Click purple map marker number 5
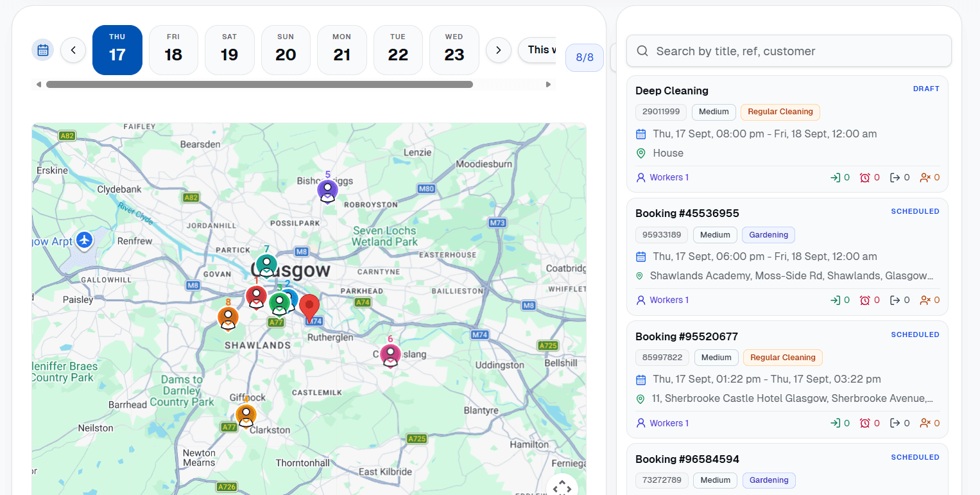This screenshot has height=495, width=980. tap(327, 190)
